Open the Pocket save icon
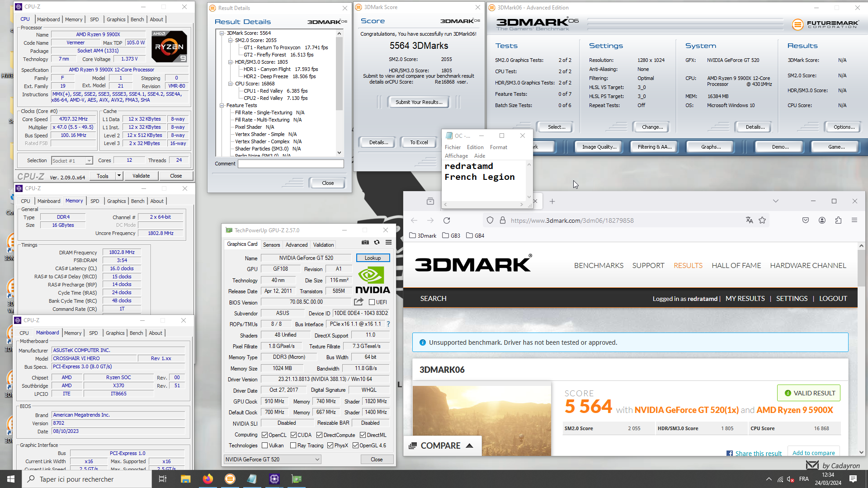This screenshot has height=488, width=868. pos(806,220)
